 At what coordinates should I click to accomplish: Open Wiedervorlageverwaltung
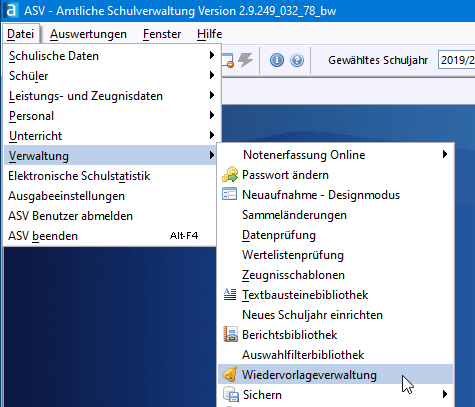[335, 374]
